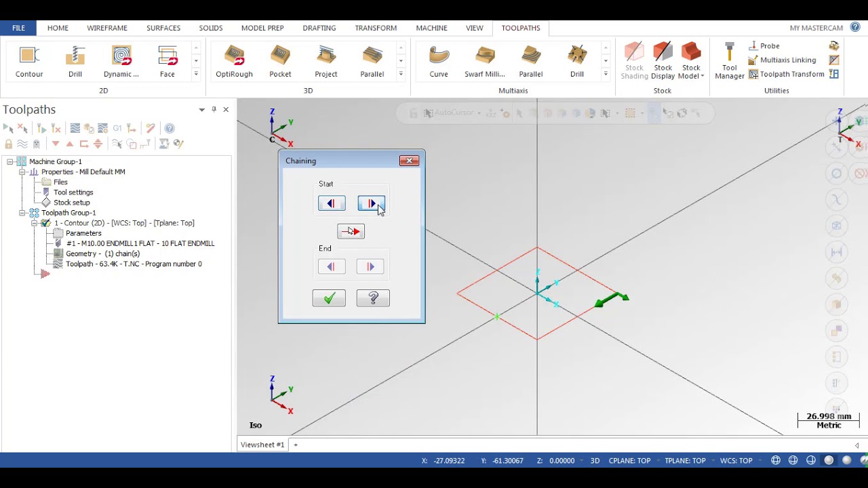868x488 pixels.
Task: Start a Dynamic Mill toolpath
Action: (121, 62)
